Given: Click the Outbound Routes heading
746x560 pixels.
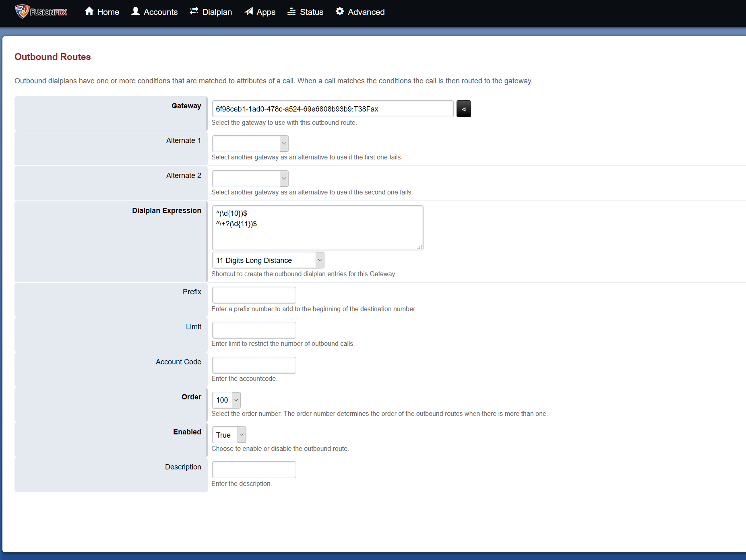Looking at the screenshot, I should pyautogui.click(x=52, y=57).
